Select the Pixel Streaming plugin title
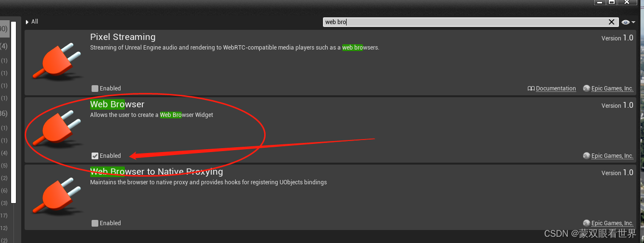This screenshot has width=644, height=243. tap(123, 37)
